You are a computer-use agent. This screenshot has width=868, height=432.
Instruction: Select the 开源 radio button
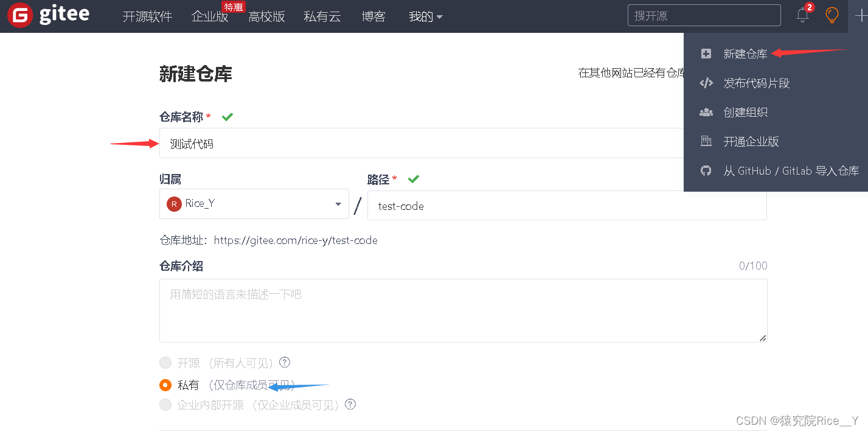point(165,363)
